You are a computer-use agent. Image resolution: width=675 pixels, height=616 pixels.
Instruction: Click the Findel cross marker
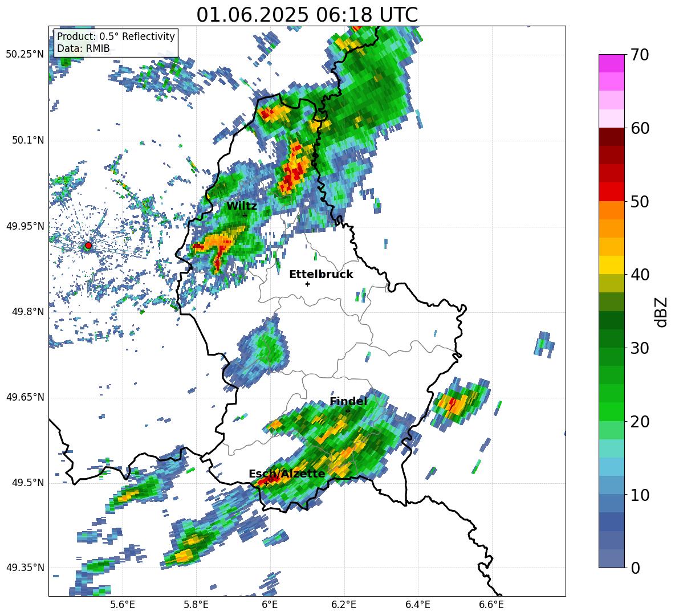pos(348,411)
